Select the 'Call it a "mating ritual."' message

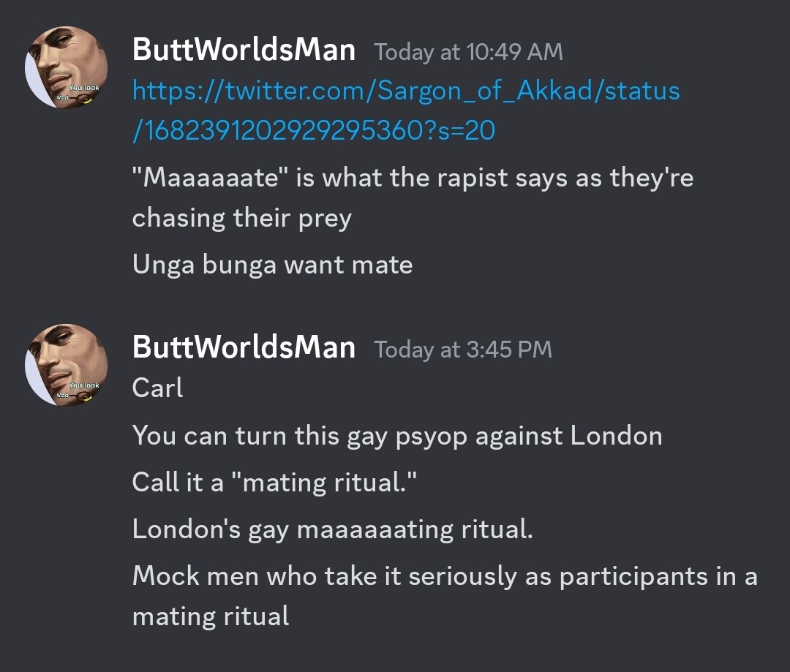274,482
